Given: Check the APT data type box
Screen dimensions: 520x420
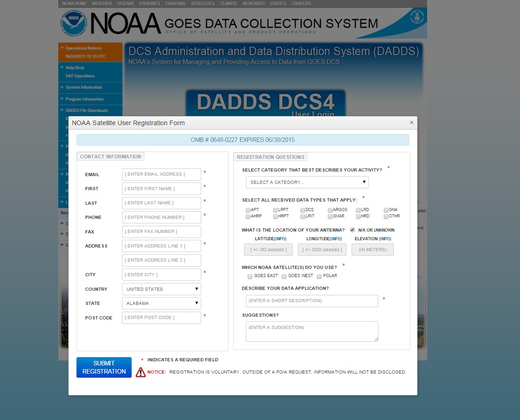Looking at the screenshot, I should click(x=248, y=210).
